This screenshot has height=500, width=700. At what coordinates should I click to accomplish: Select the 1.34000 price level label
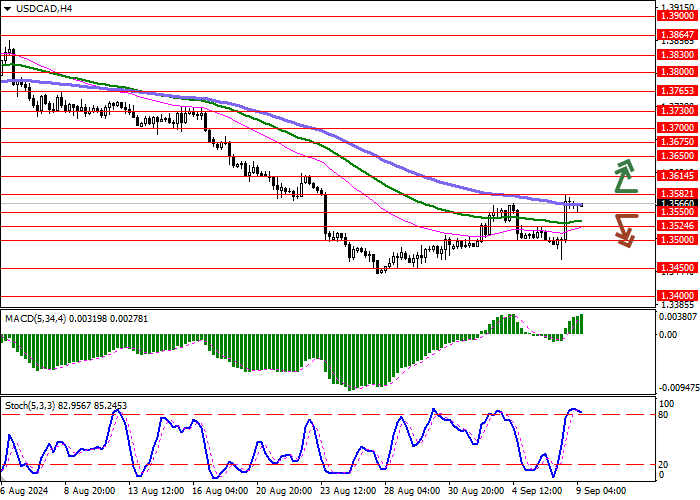pos(678,296)
